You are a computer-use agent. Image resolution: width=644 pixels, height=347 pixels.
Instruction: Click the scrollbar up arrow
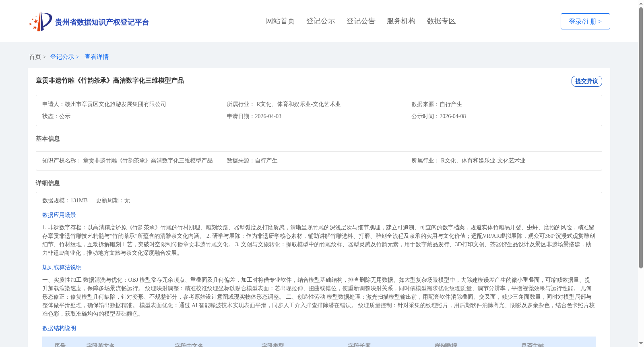coord(641,3)
